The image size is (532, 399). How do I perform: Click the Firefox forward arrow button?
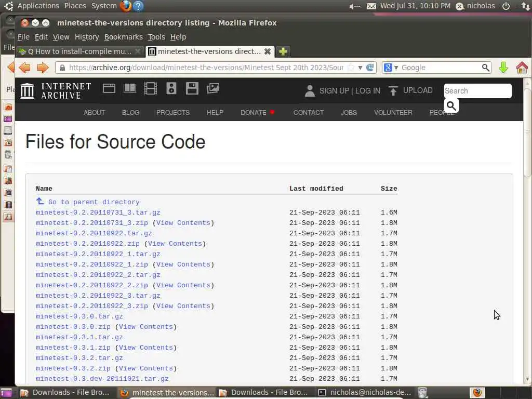43,68
